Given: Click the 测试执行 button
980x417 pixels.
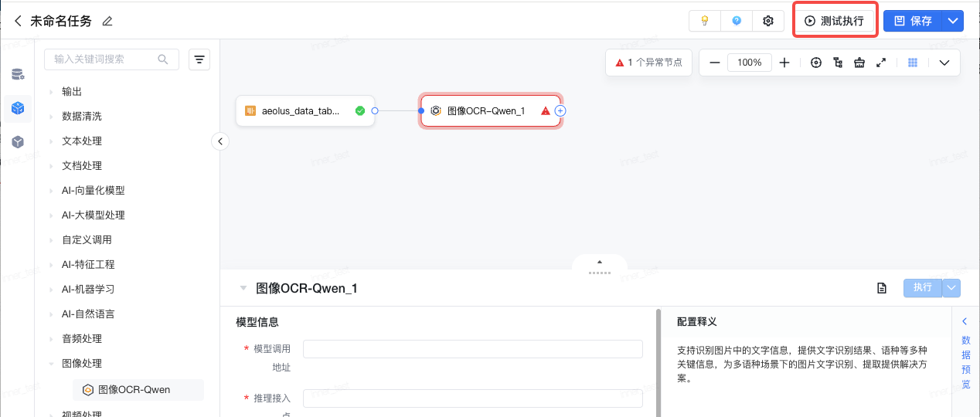Looking at the screenshot, I should (835, 21).
